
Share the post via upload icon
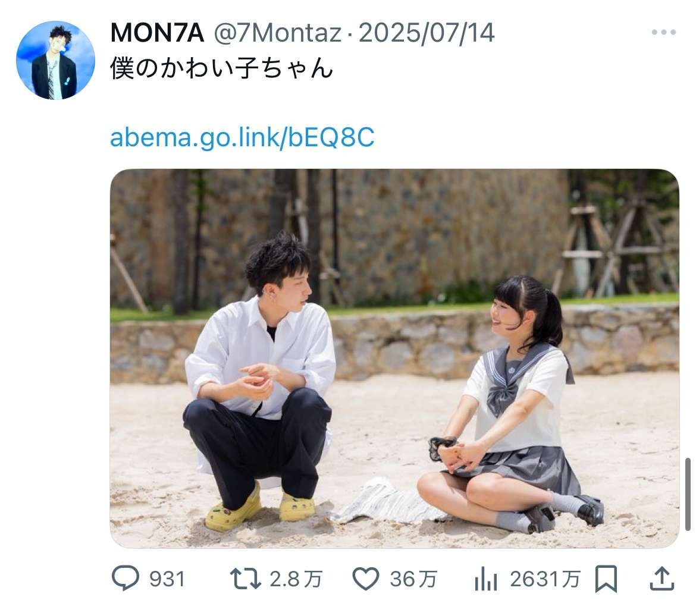point(662,579)
